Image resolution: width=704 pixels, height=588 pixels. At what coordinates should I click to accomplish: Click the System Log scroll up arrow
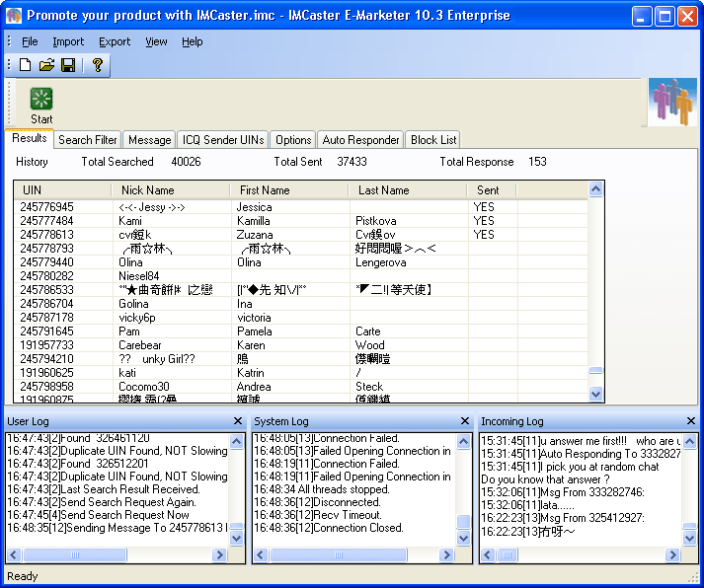[x=463, y=441]
